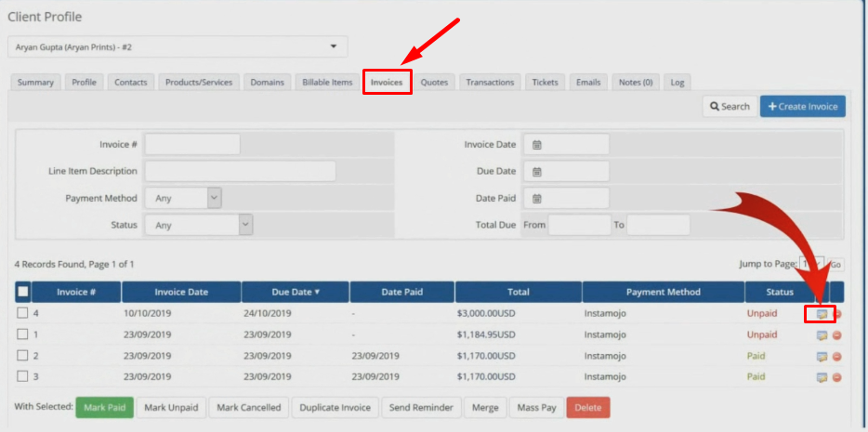Open the Log tab

point(677,83)
